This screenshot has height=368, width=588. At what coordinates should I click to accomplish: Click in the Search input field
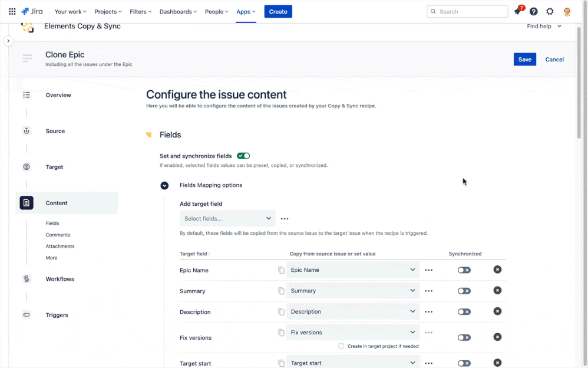click(x=467, y=12)
